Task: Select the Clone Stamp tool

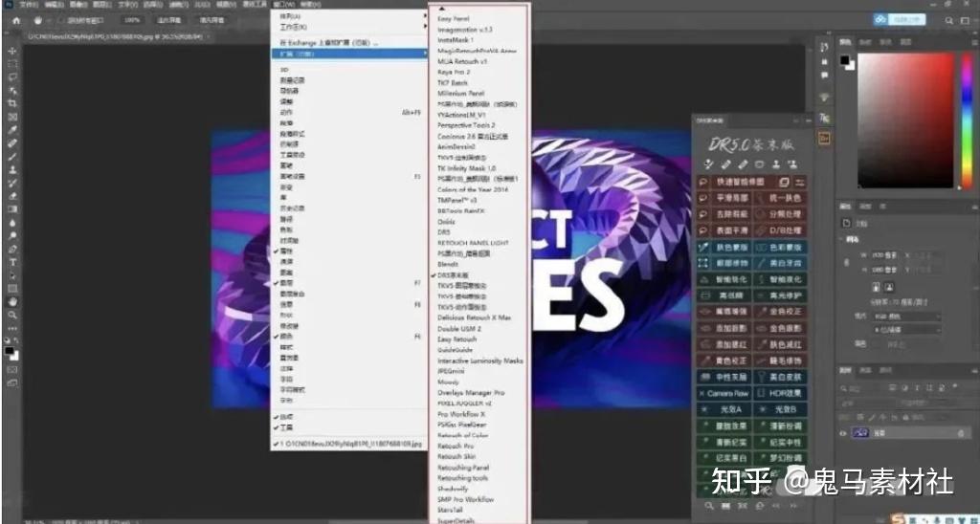Action: coord(11,170)
